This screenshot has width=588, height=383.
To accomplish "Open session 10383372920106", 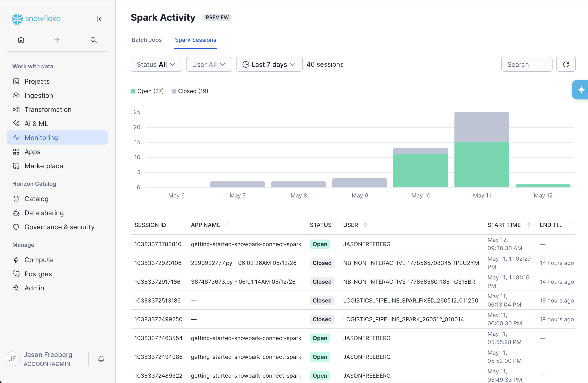I will point(158,263).
